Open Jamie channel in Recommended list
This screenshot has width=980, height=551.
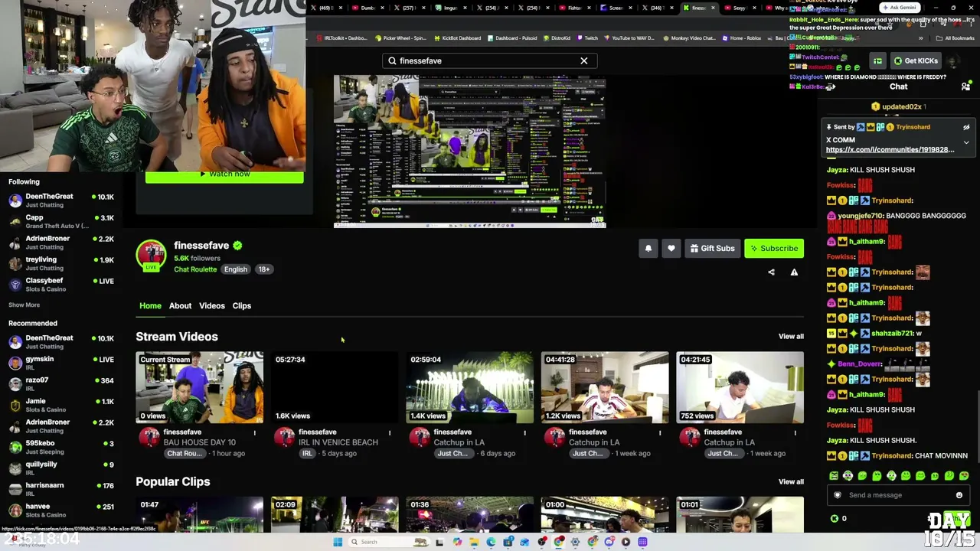click(x=61, y=405)
